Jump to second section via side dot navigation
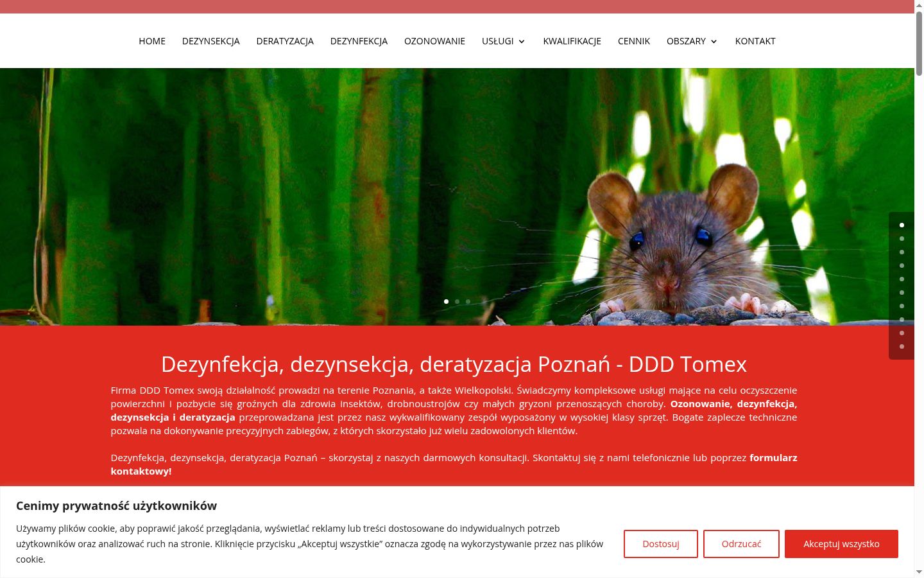This screenshot has height=578, width=924. (x=902, y=238)
